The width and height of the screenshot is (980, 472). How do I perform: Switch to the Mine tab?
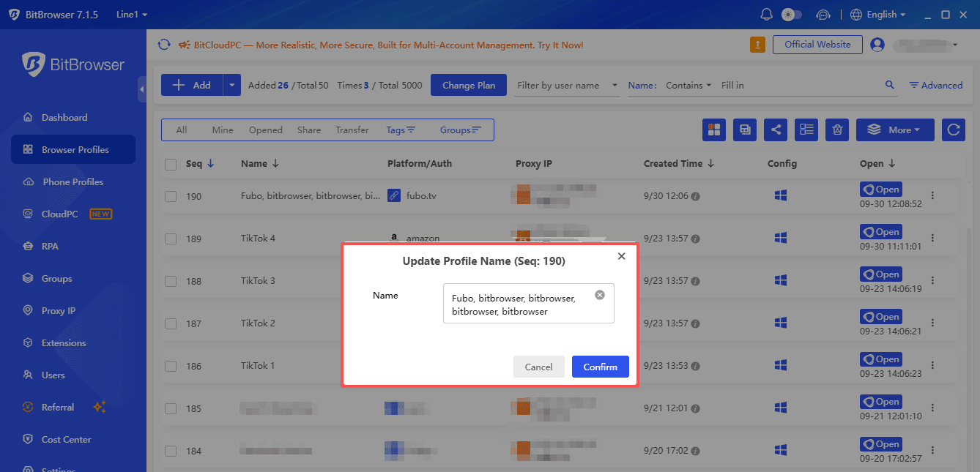click(223, 130)
